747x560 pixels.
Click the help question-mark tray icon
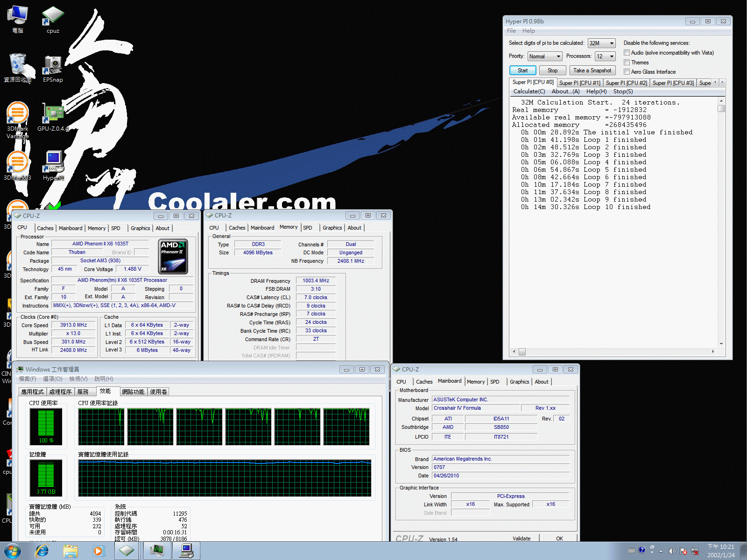[x=642, y=550]
